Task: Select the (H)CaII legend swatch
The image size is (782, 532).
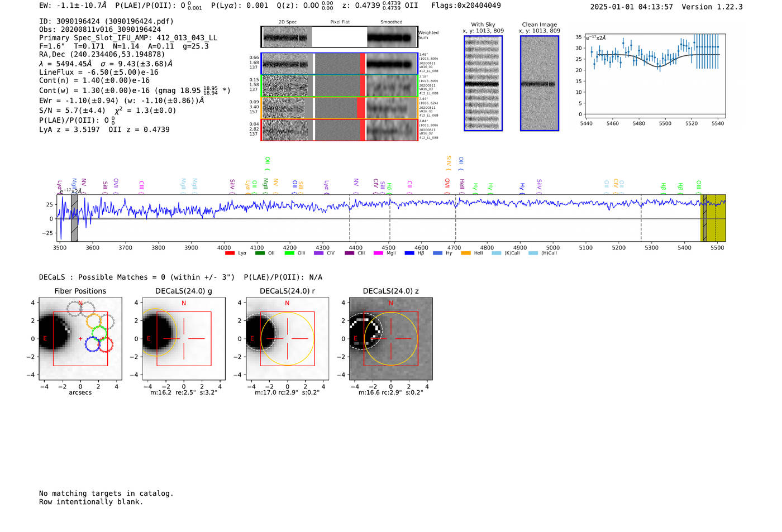Action: [533, 253]
